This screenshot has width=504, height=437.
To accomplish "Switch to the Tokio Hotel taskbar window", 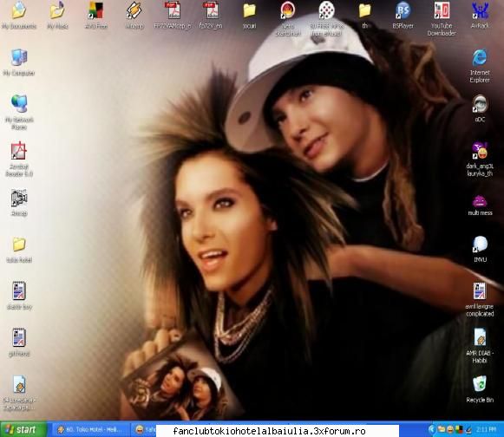I will [90, 429].
